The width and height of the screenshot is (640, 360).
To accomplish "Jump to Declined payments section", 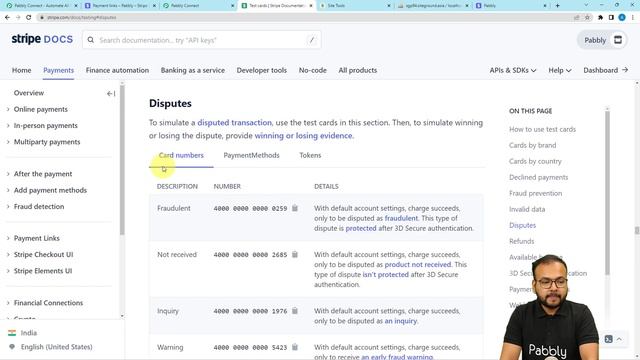I will tap(538, 177).
